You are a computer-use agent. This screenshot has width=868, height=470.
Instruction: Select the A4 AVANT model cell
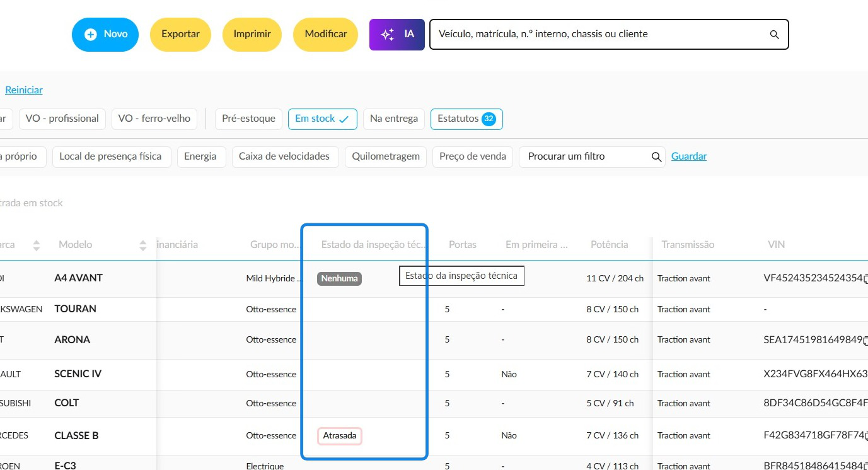click(x=79, y=278)
